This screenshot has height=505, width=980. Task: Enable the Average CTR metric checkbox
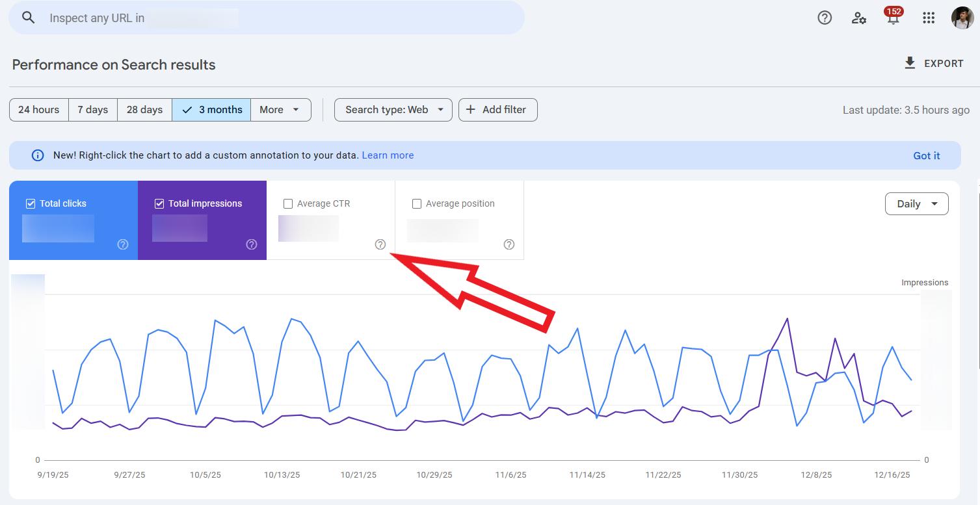click(x=288, y=203)
